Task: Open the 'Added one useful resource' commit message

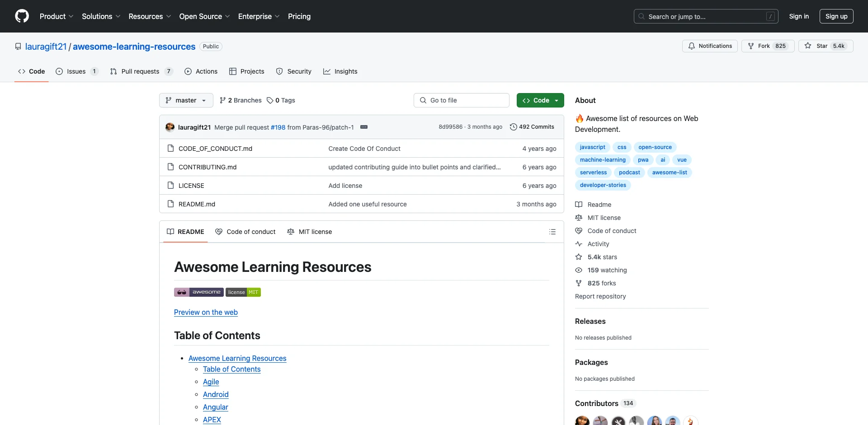Action: [368, 204]
